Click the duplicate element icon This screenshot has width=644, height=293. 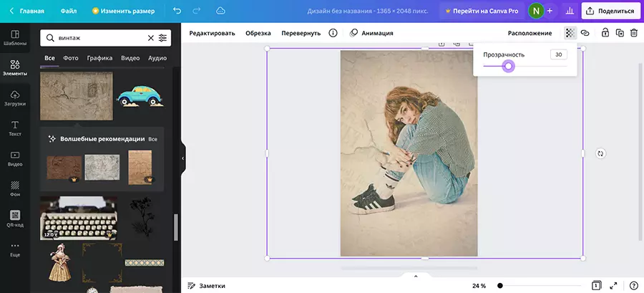[620, 33]
